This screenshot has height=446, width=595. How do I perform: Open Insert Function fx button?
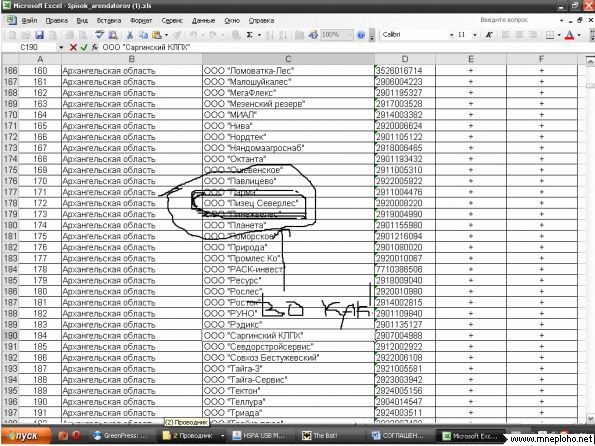94,47
